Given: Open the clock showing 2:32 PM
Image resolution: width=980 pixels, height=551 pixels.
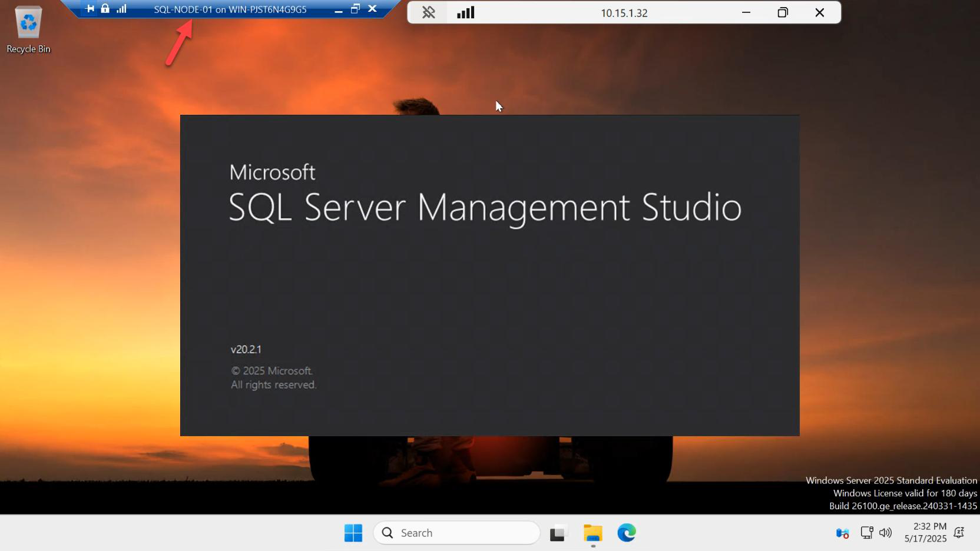Looking at the screenshot, I should pos(926,532).
